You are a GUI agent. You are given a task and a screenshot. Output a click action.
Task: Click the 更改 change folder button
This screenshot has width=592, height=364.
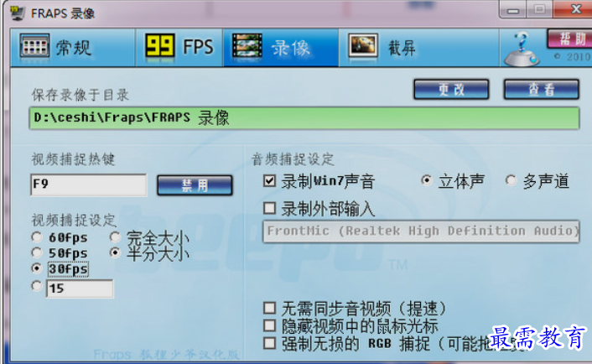(x=451, y=90)
